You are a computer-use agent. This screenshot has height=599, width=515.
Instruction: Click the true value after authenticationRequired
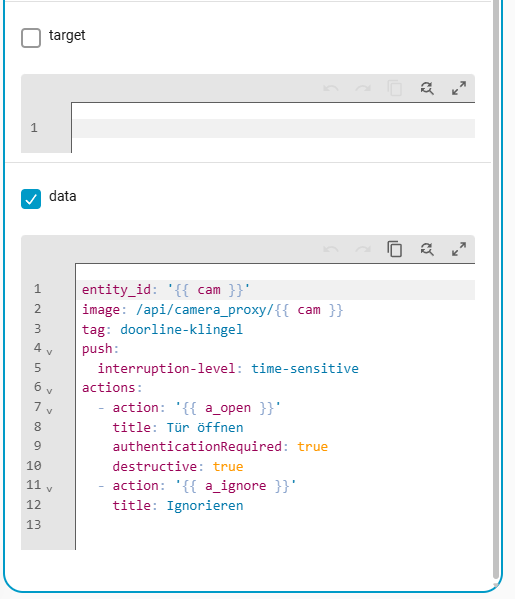313,447
